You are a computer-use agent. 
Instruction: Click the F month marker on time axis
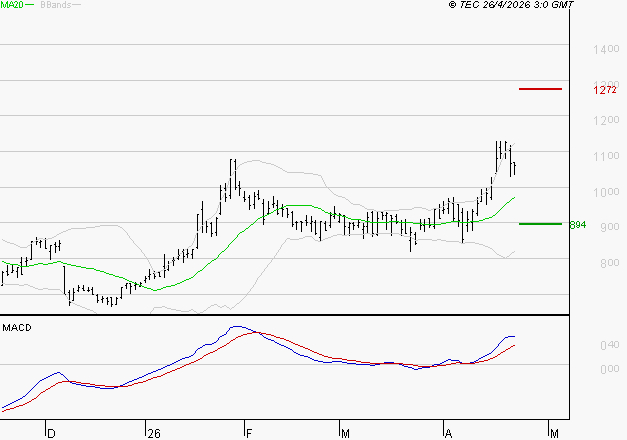pyautogui.click(x=247, y=432)
